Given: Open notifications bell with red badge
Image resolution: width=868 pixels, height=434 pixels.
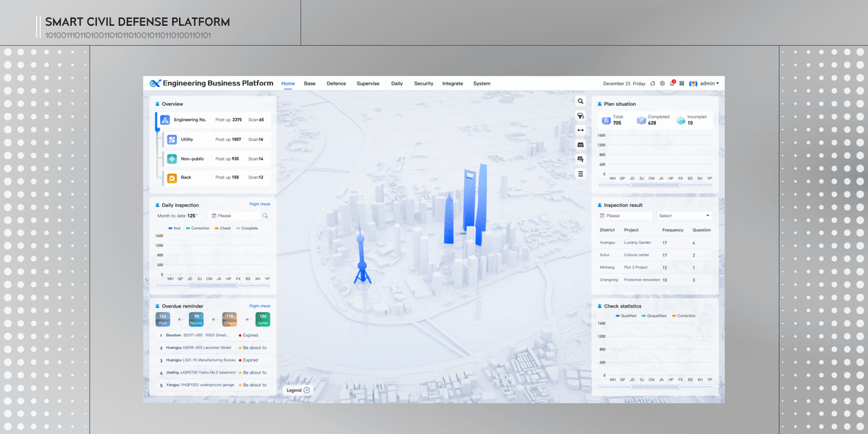Looking at the screenshot, I should point(672,83).
